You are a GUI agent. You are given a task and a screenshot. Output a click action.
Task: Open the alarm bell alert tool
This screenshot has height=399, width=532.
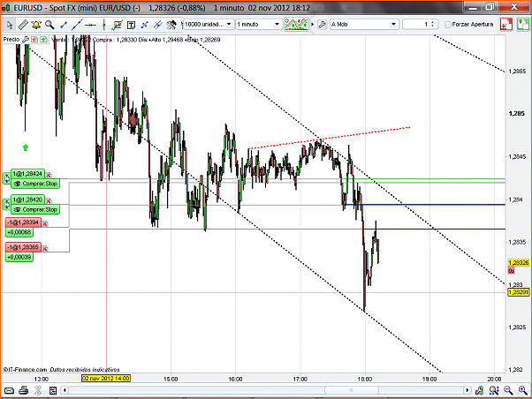(x=36, y=25)
